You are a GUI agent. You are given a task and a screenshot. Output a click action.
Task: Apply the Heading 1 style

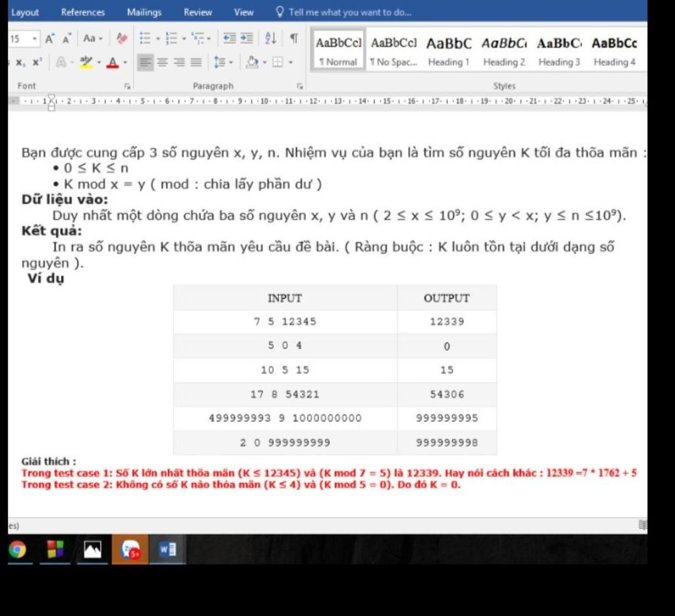point(449,50)
